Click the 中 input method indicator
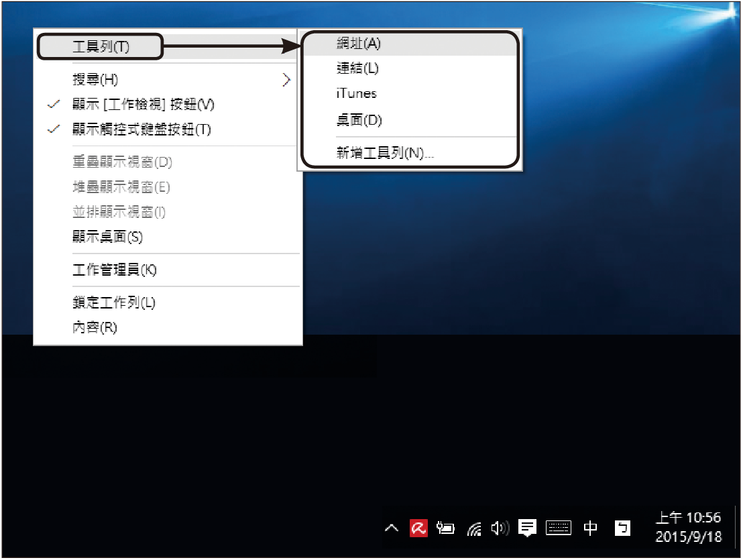 pos(590,528)
